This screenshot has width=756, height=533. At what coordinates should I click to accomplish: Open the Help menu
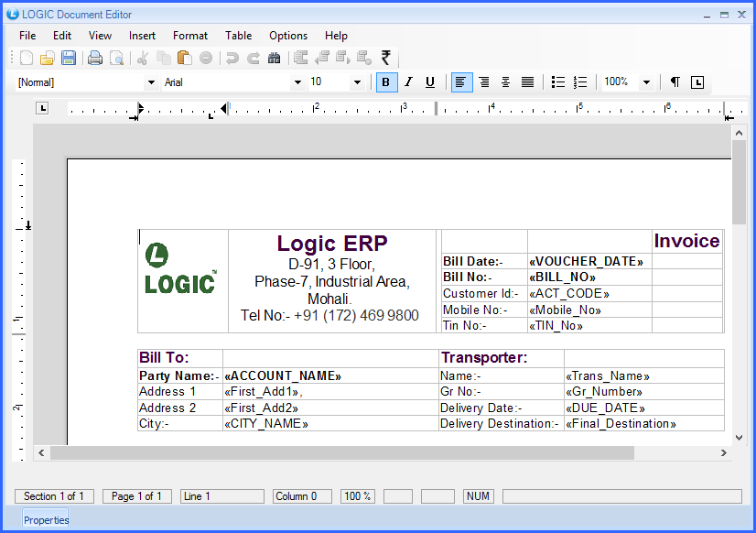point(336,36)
